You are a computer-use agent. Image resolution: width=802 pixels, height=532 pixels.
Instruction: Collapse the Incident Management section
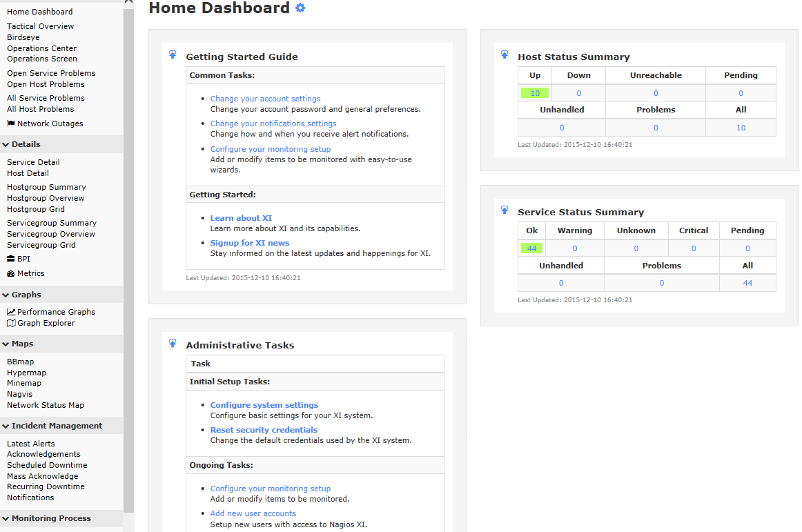click(x=6, y=426)
